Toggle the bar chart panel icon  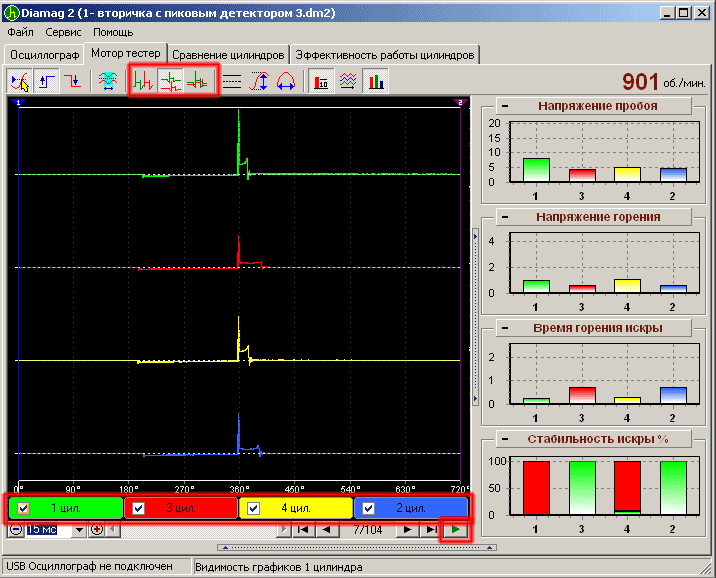pyautogui.click(x=375, y=81)
